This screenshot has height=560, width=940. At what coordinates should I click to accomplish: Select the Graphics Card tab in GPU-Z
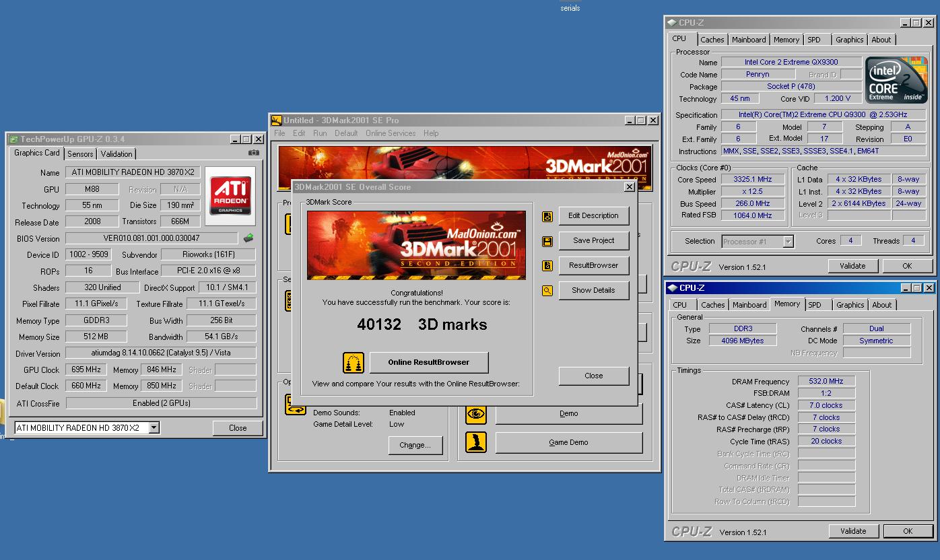(x=37, y=153)
